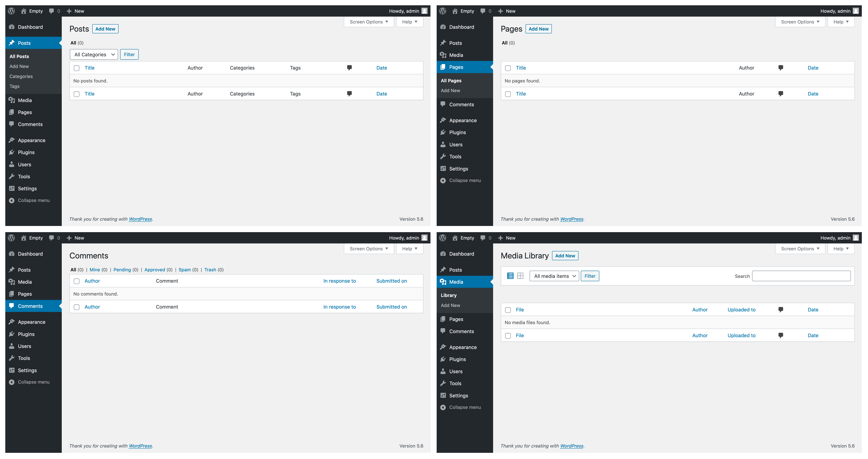Click the WordPress logo in the Posts screen

pos(11,11)
